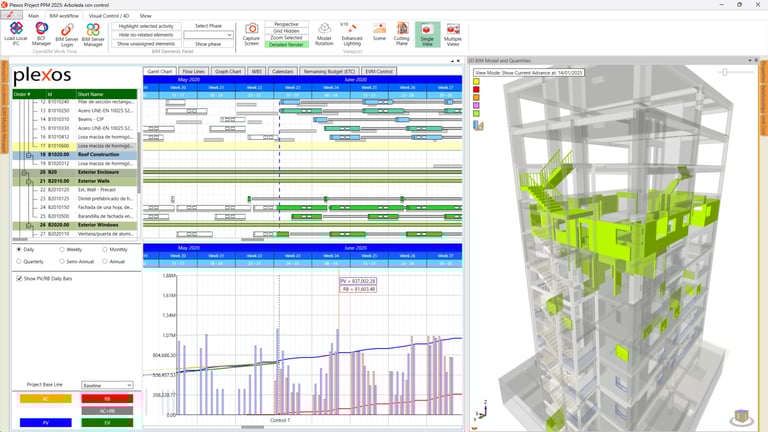Screen dimensions: 768x432
Task: Open the Show ribbon tab
Action: tap(145, 16)
